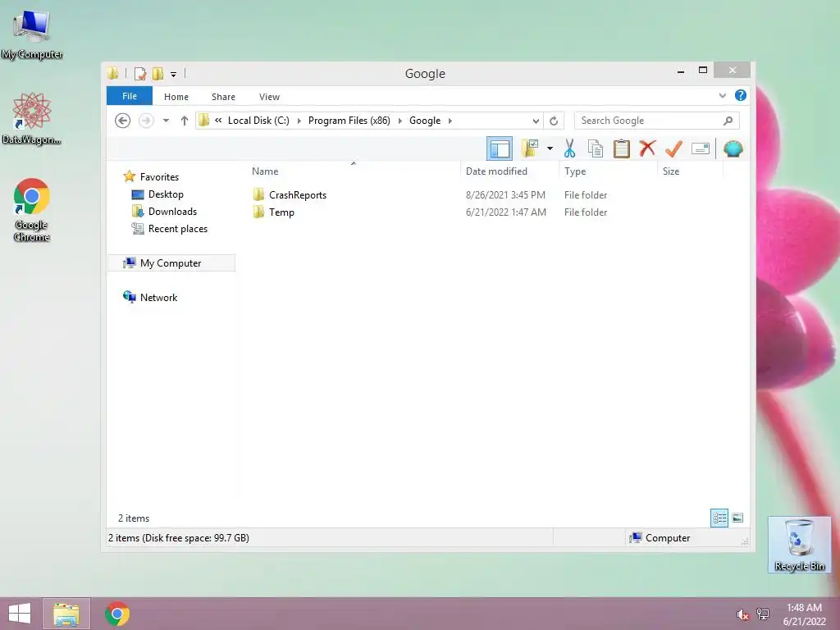The image size is (840, 630).
Task: Click File Explorer on the taskbar
Action: 66,614
